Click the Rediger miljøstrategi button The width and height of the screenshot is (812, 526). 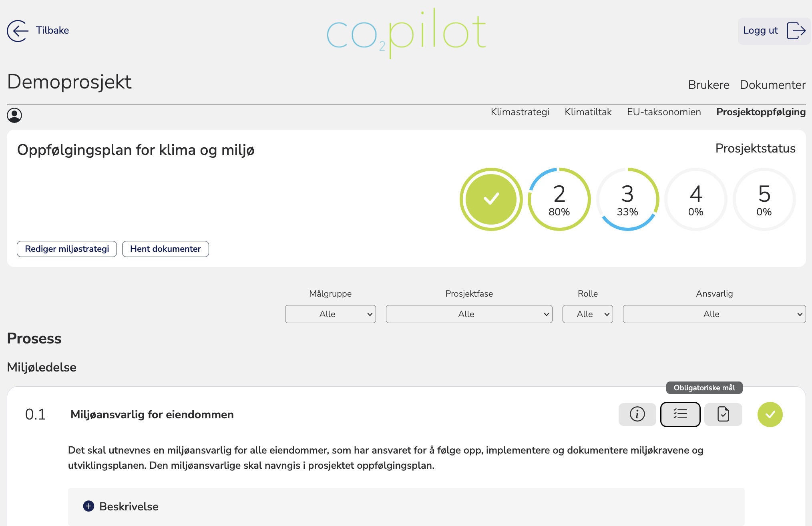(67, 249)
